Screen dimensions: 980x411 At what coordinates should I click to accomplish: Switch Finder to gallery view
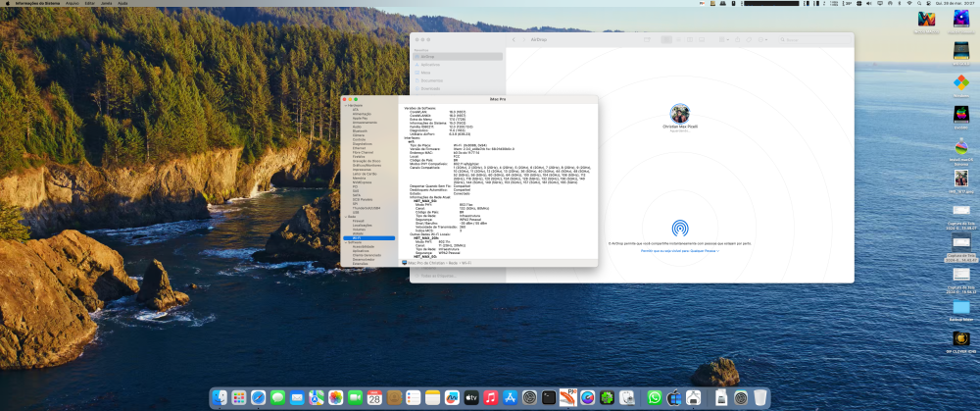[x=702, y=39]
